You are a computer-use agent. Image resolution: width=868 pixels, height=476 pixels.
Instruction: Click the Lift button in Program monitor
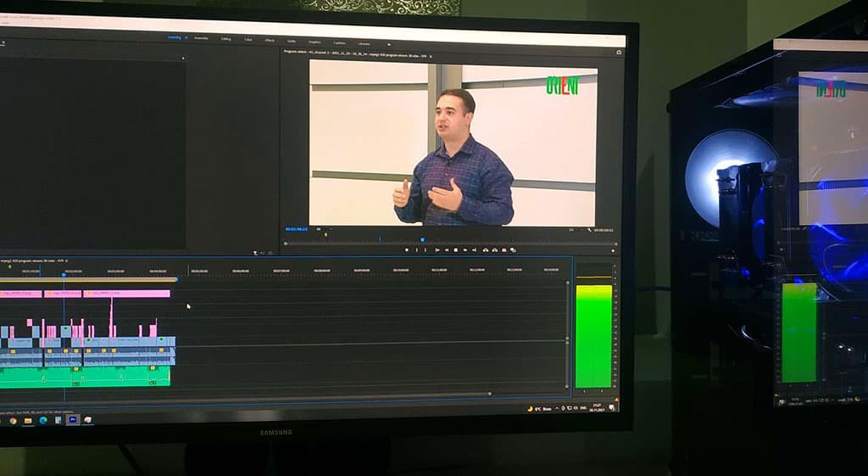[485, 250]
